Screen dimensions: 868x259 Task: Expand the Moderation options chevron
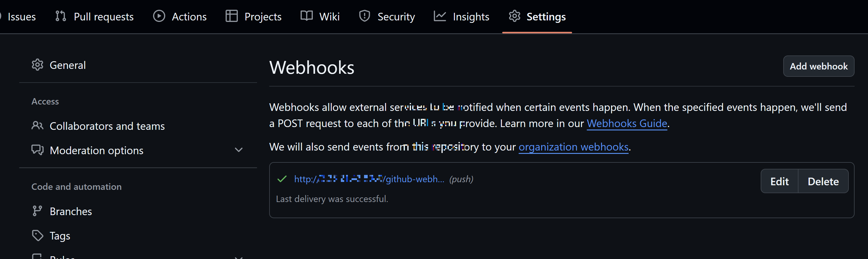pyautogui.click(x=238, y=150)
